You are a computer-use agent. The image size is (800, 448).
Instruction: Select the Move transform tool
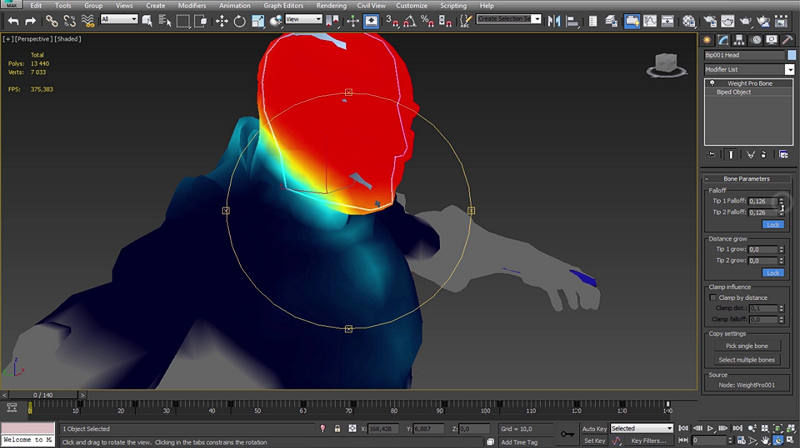pyautogui.click(x=221, y=20)
